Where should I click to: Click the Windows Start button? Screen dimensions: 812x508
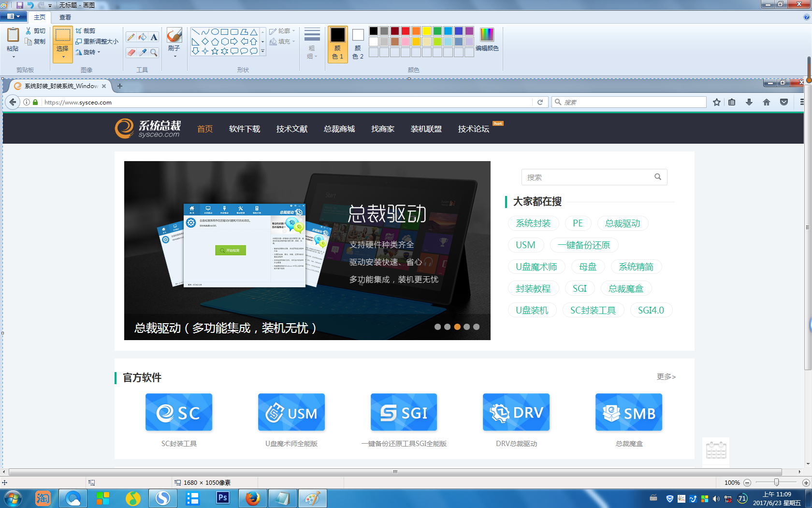pyautogui.click(x=13, y=498)
